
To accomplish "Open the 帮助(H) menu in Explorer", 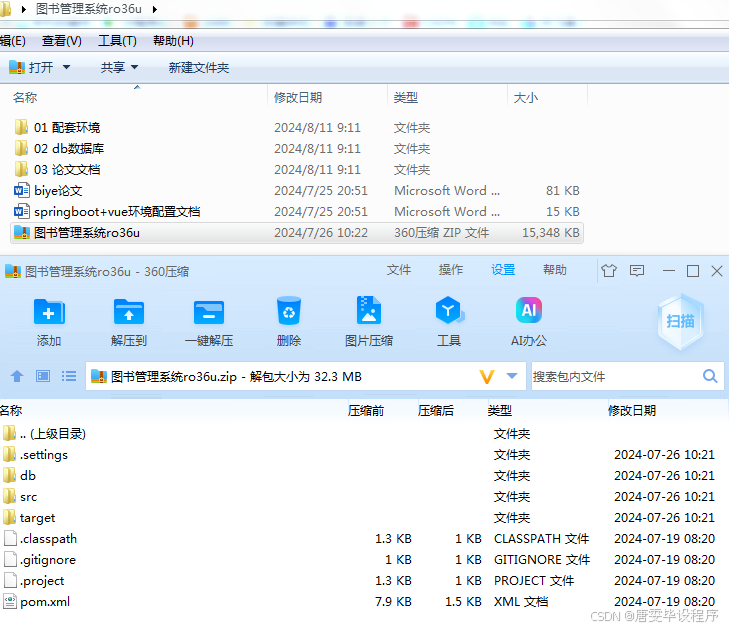I will [x=173, y=41].
